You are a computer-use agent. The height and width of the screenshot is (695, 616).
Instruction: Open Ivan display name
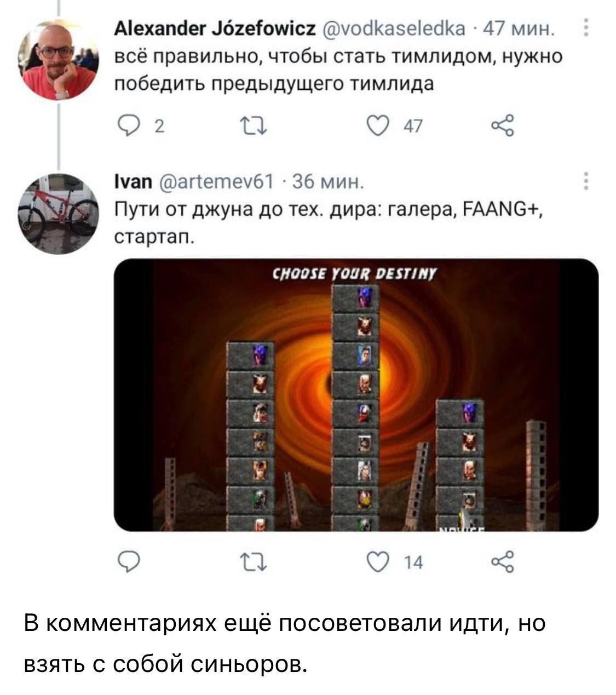(133, 181)
